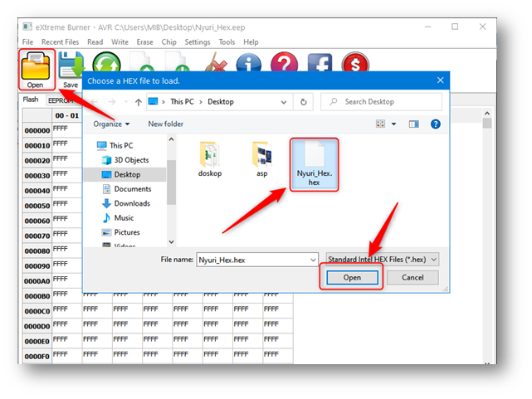Image resolution: width=532 pixels, height=399 pixels.
Task: Expand the File name combo box arrow
Action: tap(313, 260)
